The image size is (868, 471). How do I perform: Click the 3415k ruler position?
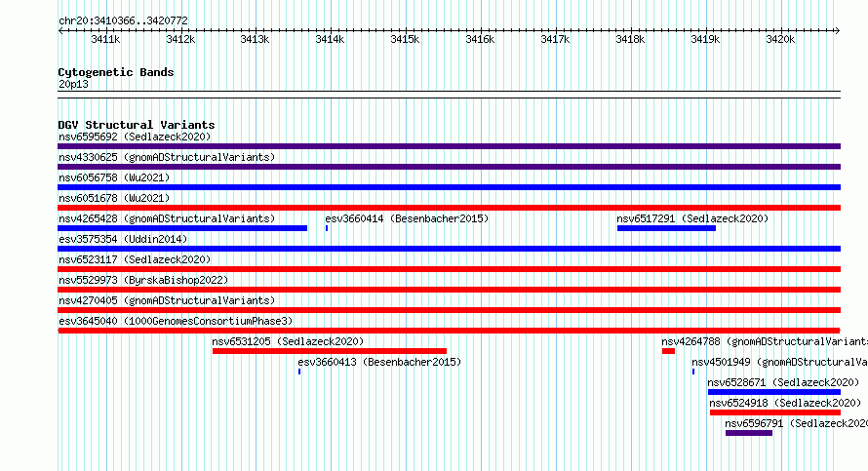(x=405, y=39)
